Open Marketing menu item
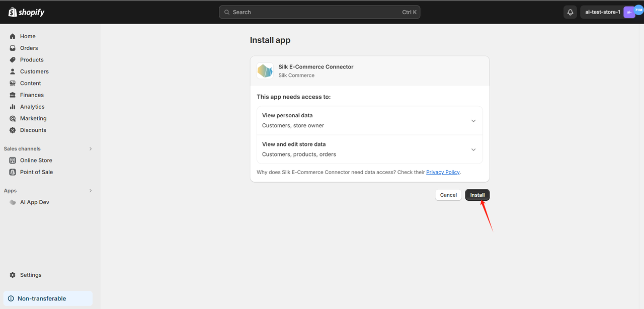Viewport: 644px width, 309px height. pyautogui.click(x=33, y=118)
